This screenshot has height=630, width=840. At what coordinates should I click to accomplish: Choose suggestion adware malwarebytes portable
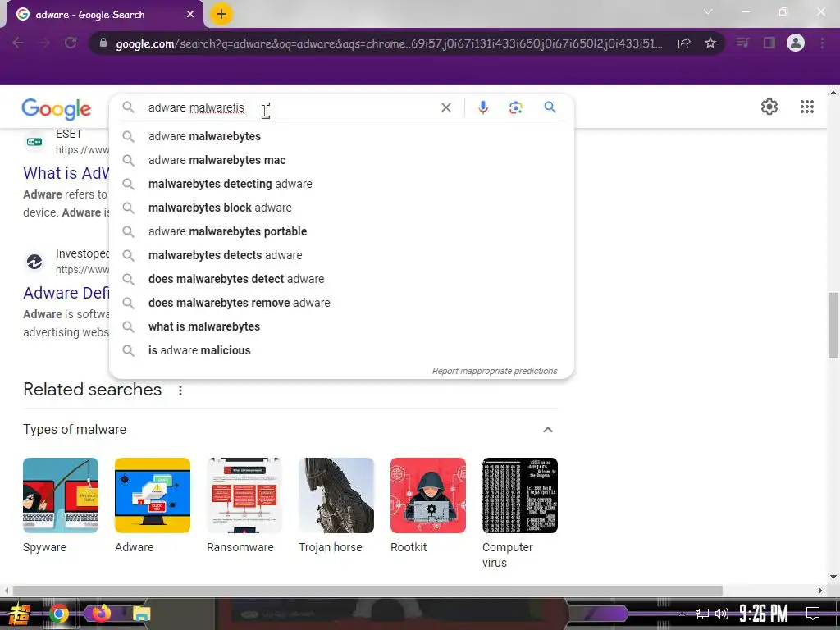pyautogui.click(x=341, y=231)
